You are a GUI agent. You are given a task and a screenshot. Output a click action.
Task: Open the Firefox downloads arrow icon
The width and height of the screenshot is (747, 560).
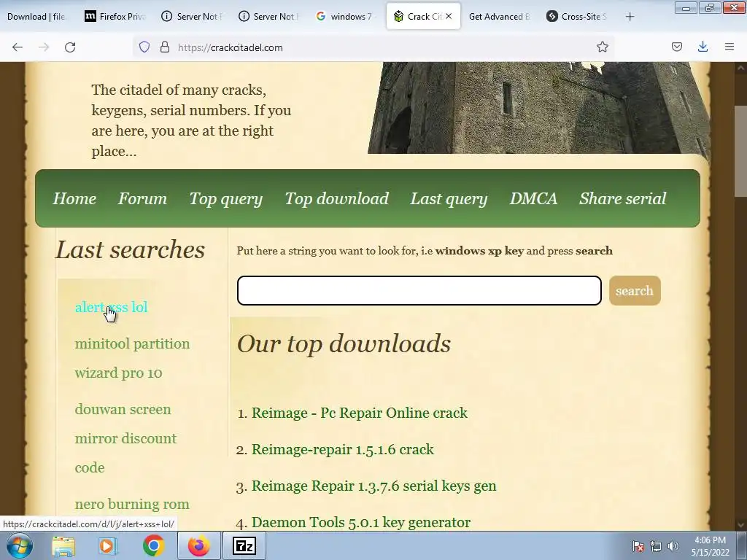(x=703, y=47)
